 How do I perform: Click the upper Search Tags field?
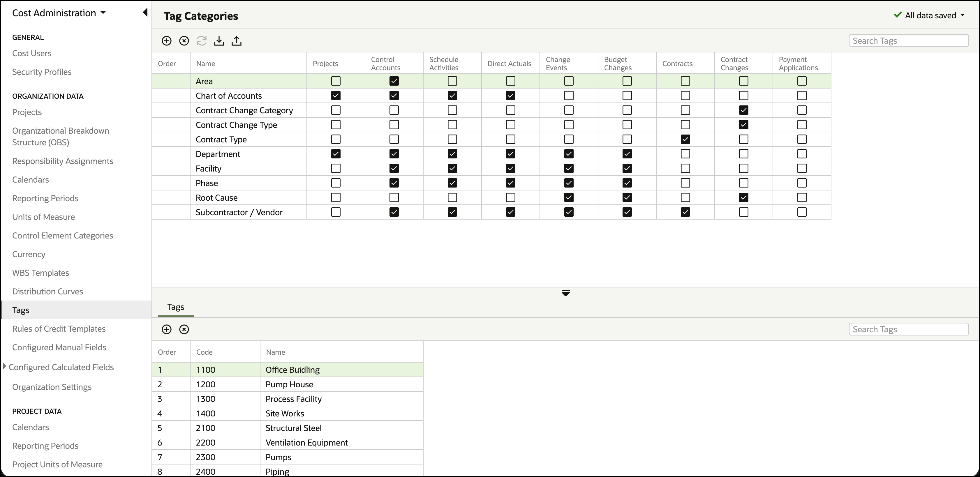point(908,41)
